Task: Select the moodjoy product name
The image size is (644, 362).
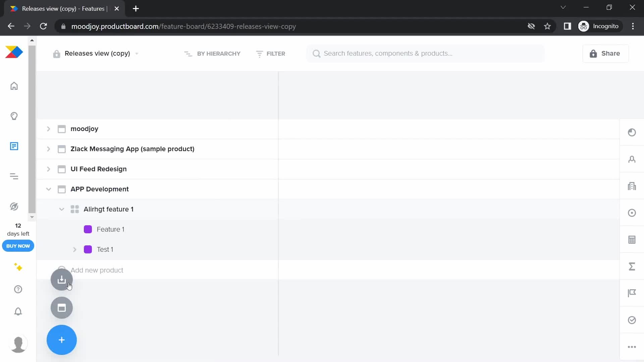Action: (84, 129)
